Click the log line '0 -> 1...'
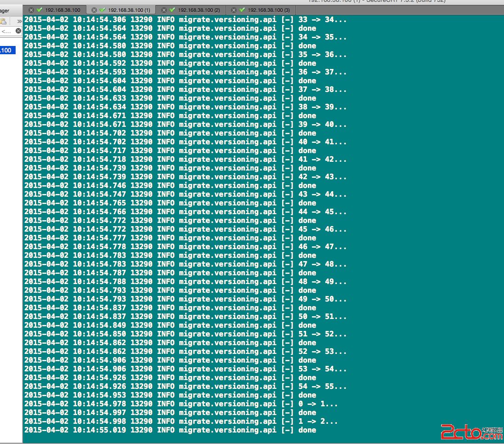The image size is (504, 444). coord(181,404)
